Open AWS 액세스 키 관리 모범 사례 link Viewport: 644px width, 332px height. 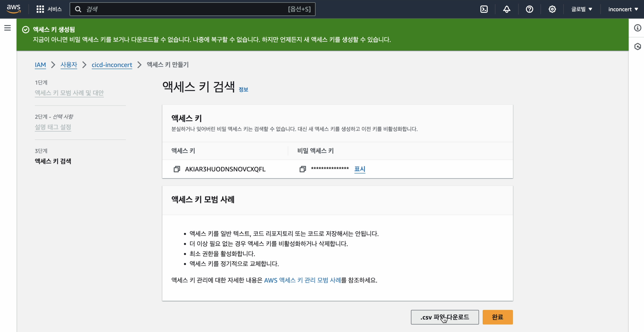coord(303,280)
